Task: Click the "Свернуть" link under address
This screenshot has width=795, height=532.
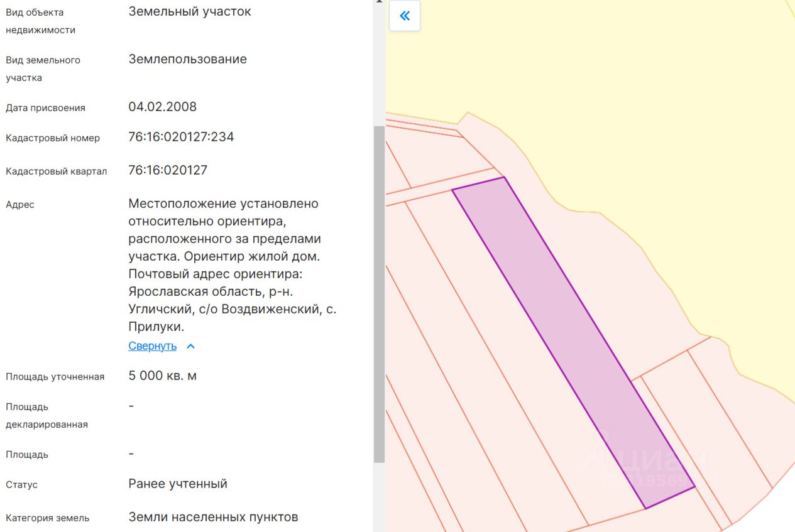Action: [153, 346]
